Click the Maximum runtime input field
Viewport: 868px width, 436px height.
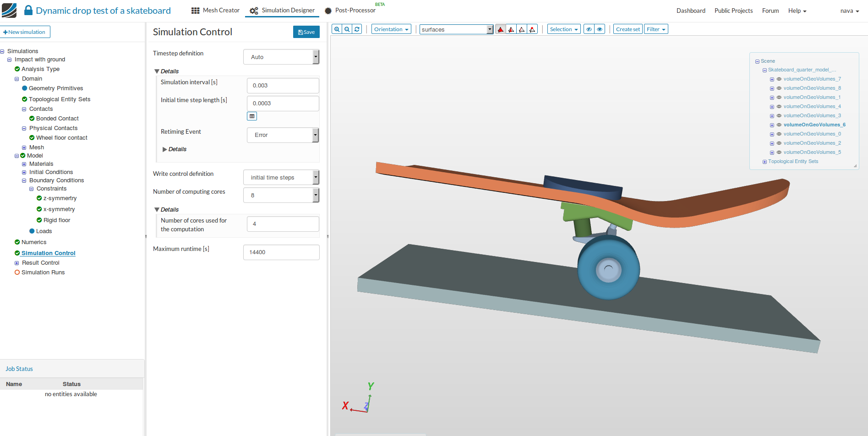tap(281, 252)
